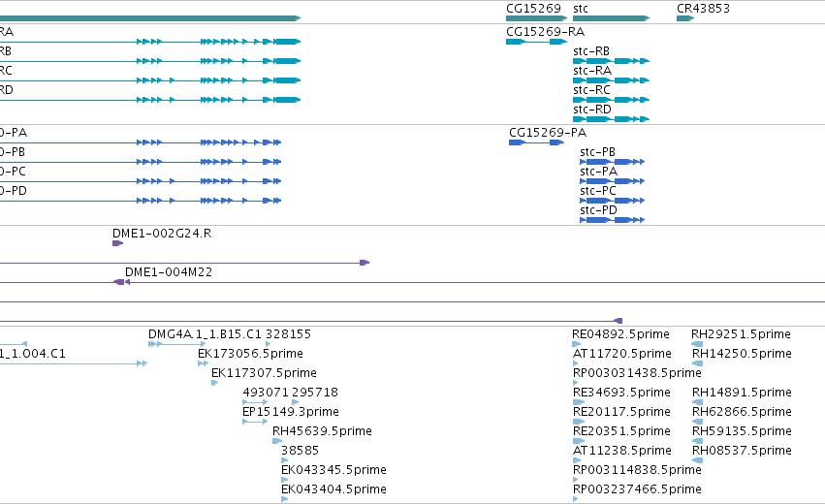Select RH08537.5prime EST label
The height and width of the screenshot is (504, 825).
pyautogui.click(x=742, y=451)
